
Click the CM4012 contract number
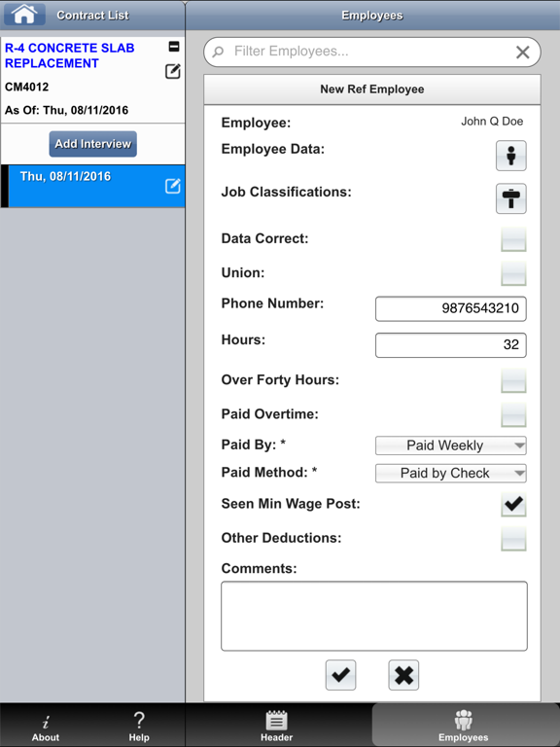click(x=26, y=88)
